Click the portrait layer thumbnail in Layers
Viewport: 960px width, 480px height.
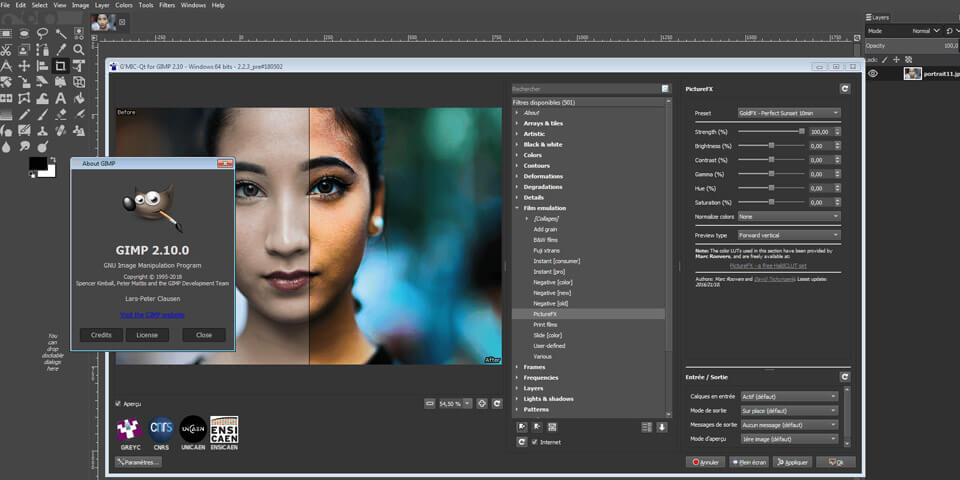coord(913,73)
